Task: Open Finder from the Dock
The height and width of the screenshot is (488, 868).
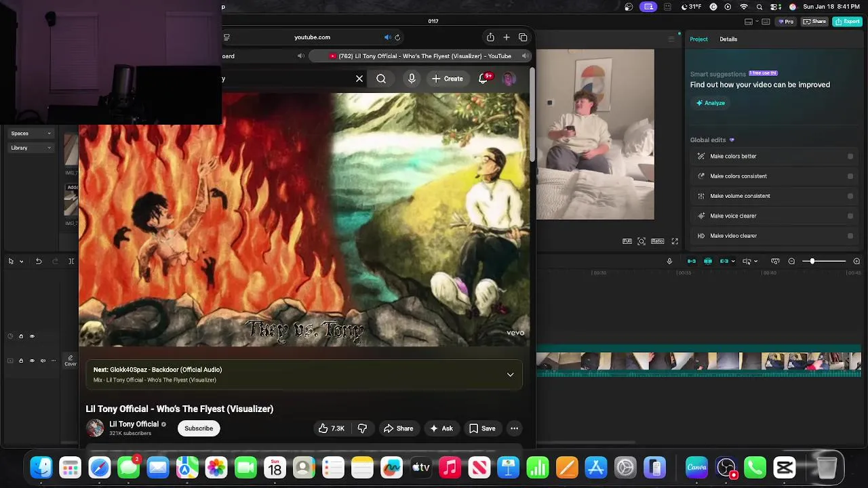Action: click(41, 468)
